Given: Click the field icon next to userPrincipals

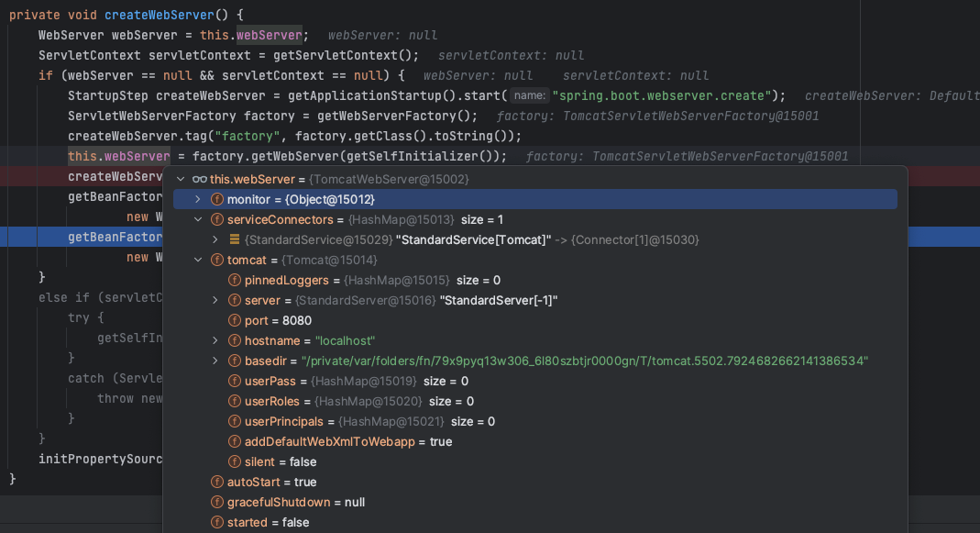Looking at the screenshot, I should click(235, 422).
